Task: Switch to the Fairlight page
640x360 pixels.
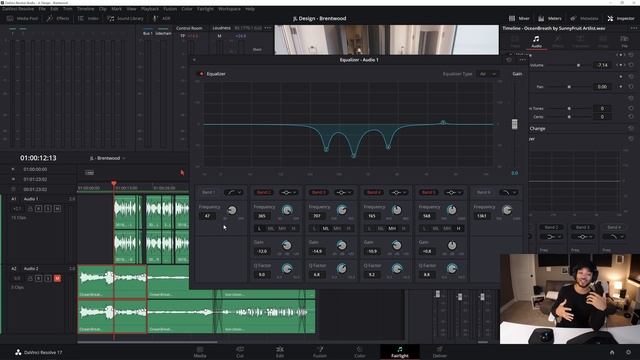Action: click(x=400, y=352)
